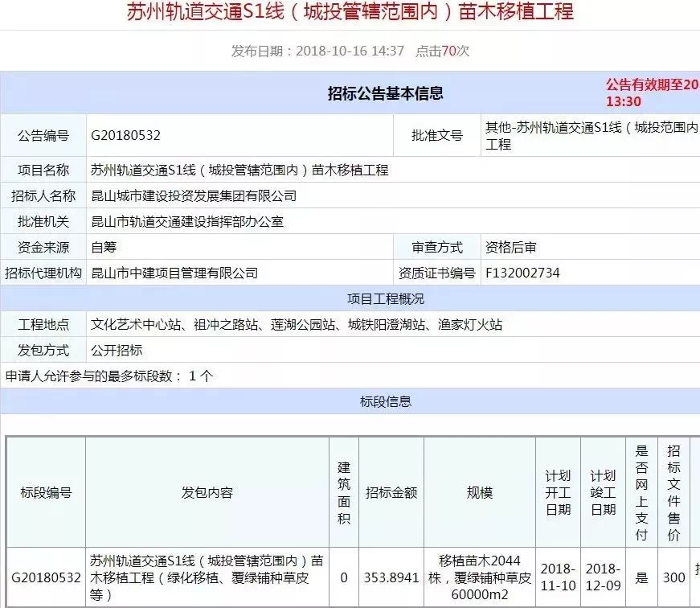Select the 标段信息 section header
This screenshot has width=700, height=608.
coord(385,401)
